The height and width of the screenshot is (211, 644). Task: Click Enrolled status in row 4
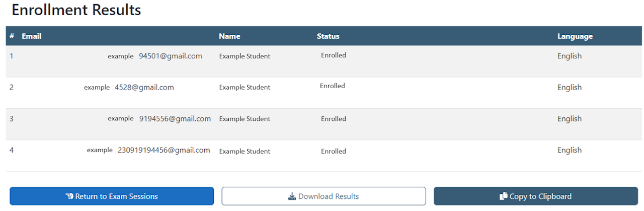coord(334,151)
